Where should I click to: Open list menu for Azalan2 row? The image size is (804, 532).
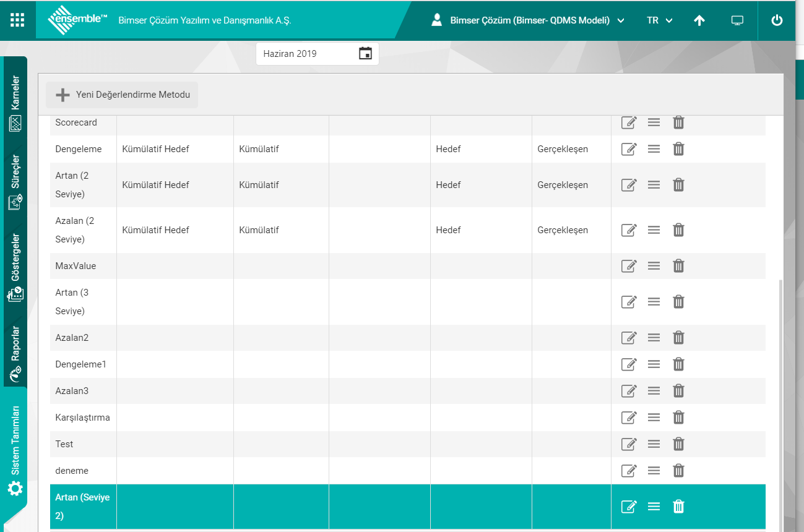654,338
